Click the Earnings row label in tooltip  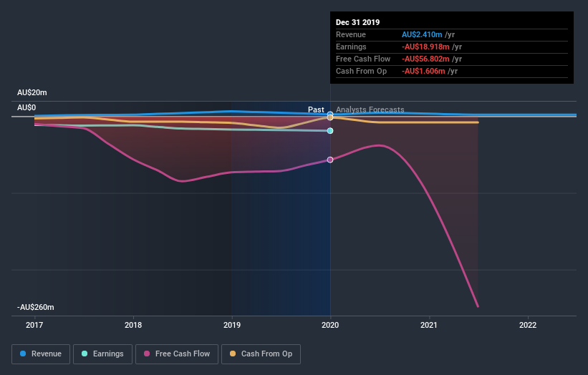click(351, 47)
